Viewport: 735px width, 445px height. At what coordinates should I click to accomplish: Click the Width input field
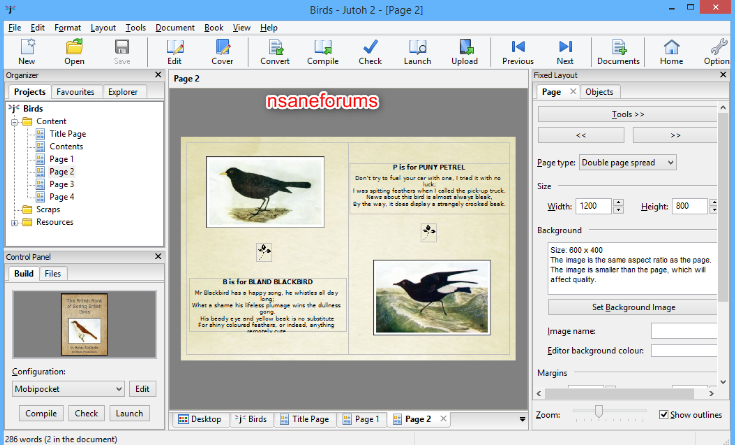593,206
